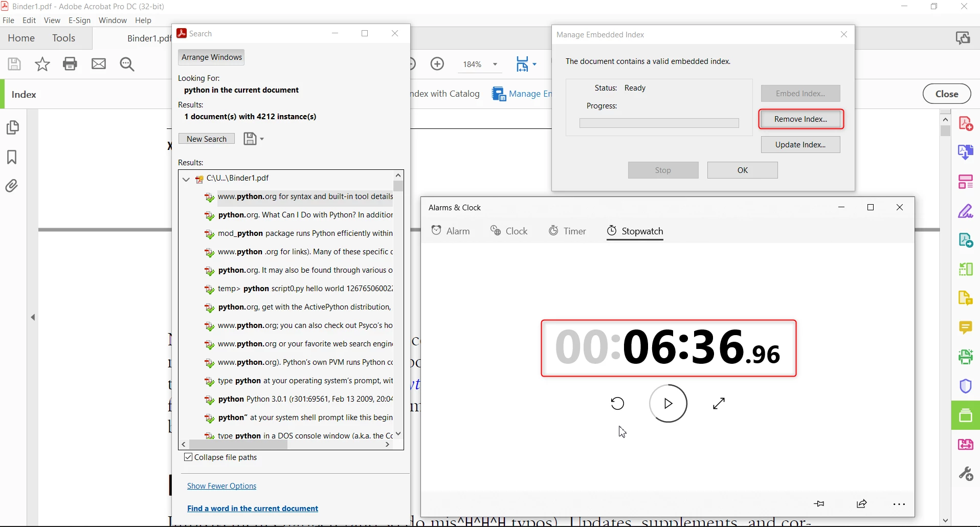Open the E-Sign menu
This screenshot has width=980, height=527.
pos(80,20)
